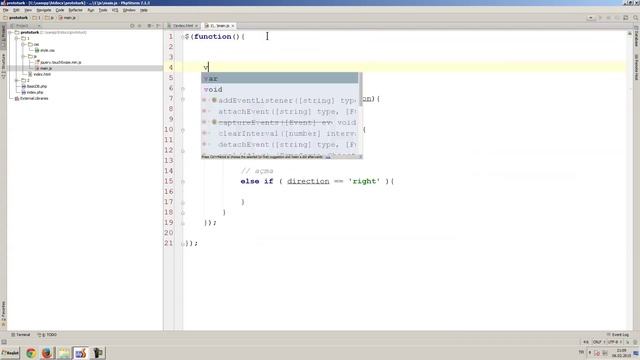
Task: Open the Window menu
Action: [x=129, y=10]
